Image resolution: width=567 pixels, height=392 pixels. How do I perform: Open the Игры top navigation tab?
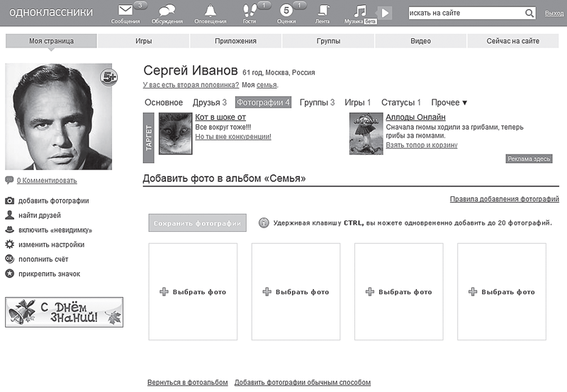coord(144,41)
